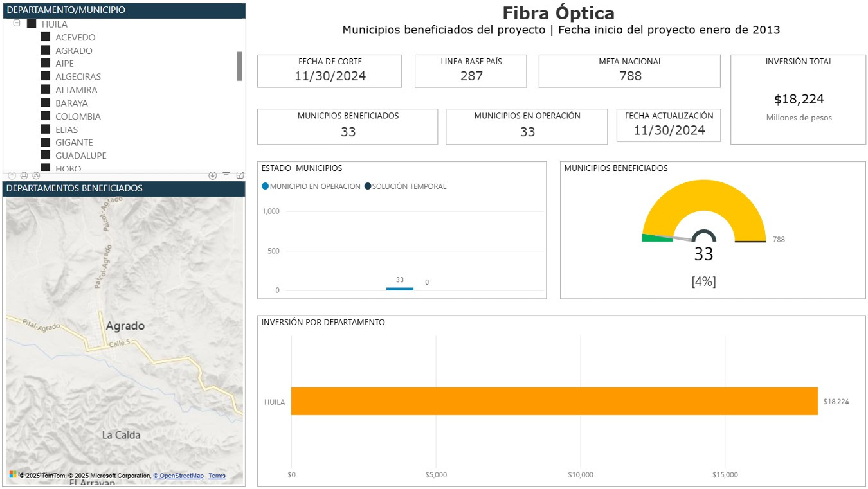Click the MUNICIPIO EN OPERACION legend marker

pyautogui.click(x=266, y=186)
